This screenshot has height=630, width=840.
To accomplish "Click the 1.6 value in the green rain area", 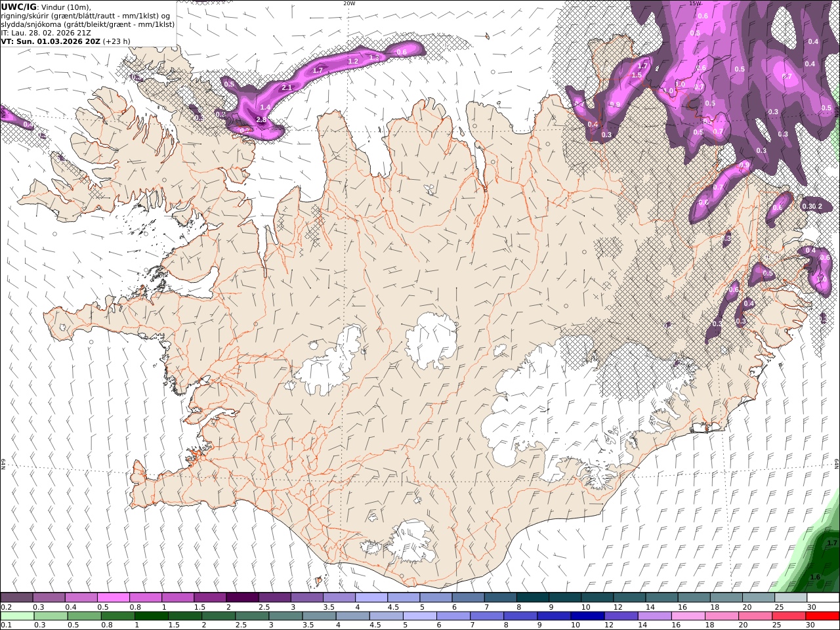I will [x=815, y=577].
